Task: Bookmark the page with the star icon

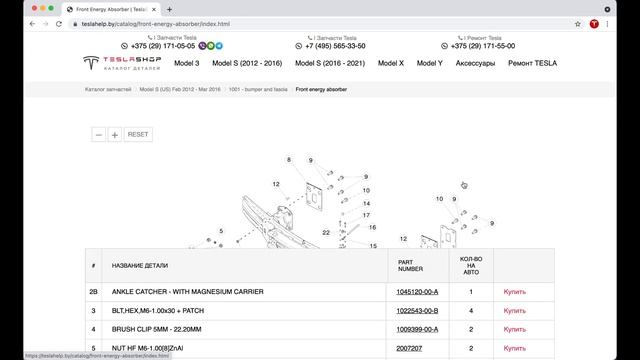Action: pyautogui.click(x=578, y=24)
